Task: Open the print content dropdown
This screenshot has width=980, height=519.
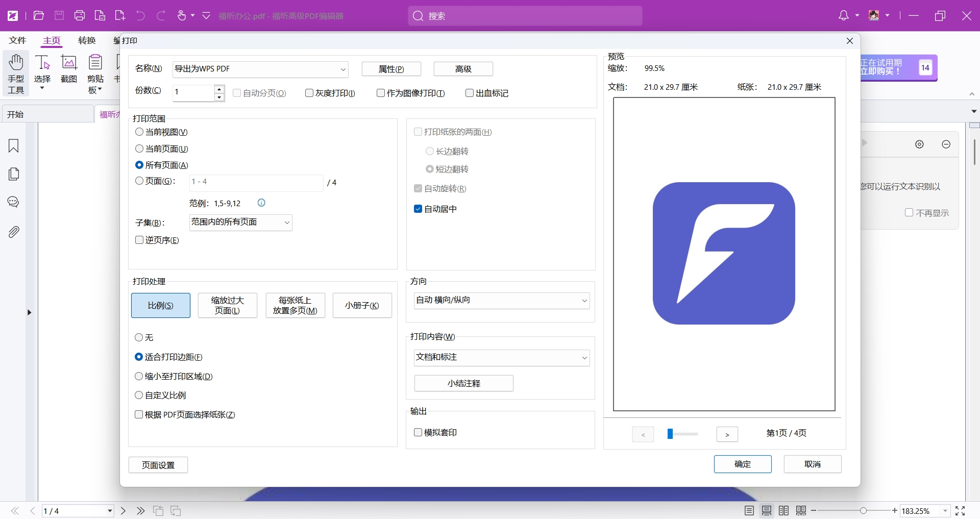Action: click(x=501, y=357)
